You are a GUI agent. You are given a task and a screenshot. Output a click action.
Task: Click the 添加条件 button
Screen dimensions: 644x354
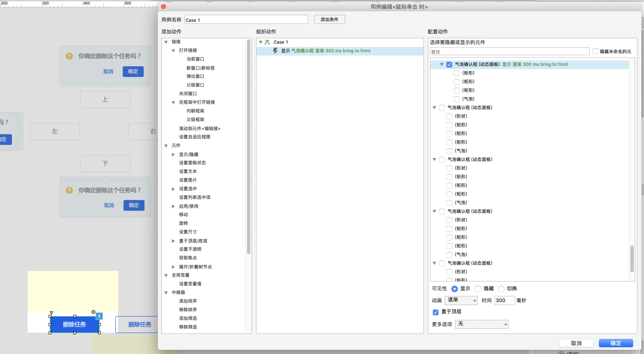pos(329,19)
